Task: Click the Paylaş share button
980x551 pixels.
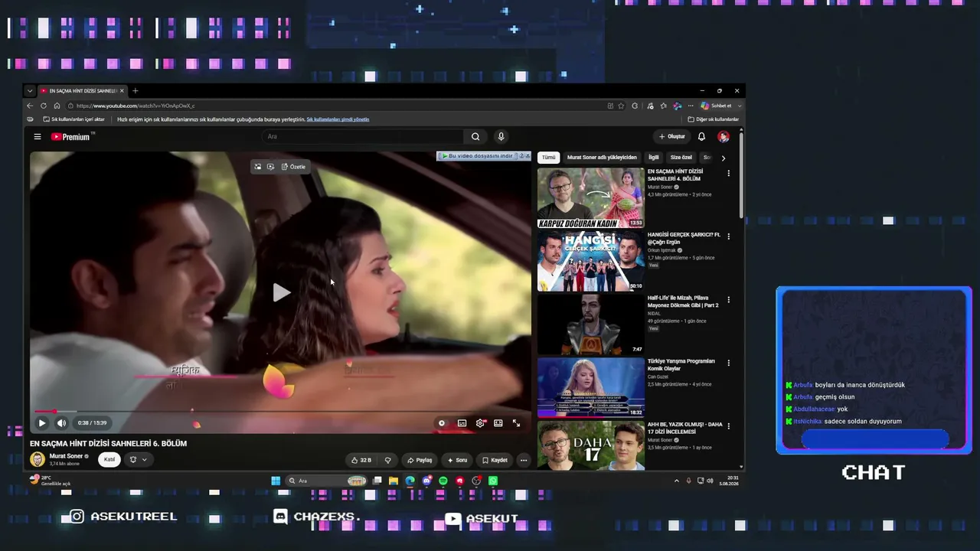Action: (x=420, y=460)
